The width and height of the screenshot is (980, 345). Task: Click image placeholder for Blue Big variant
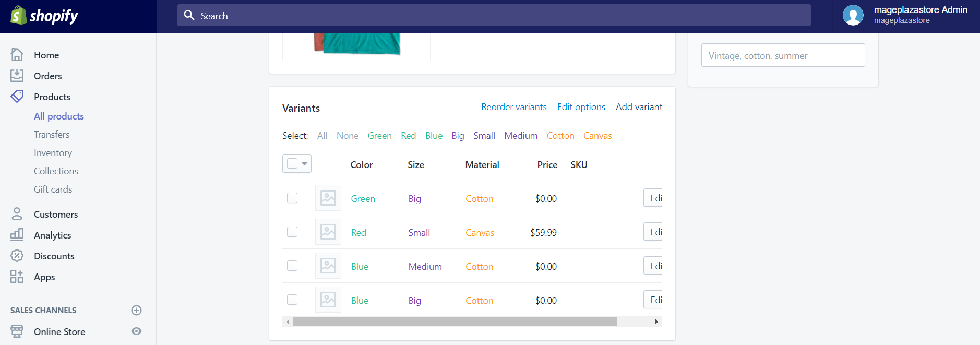[x=328, y=300]
